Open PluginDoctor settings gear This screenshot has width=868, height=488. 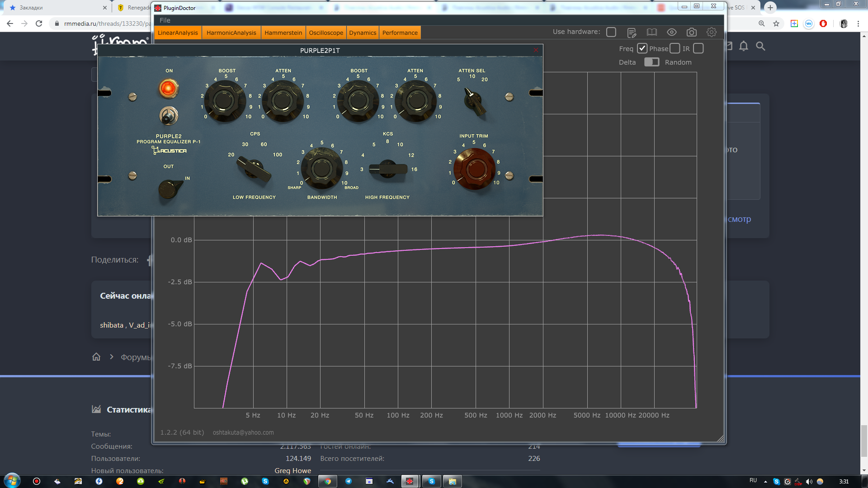point(711,32)
